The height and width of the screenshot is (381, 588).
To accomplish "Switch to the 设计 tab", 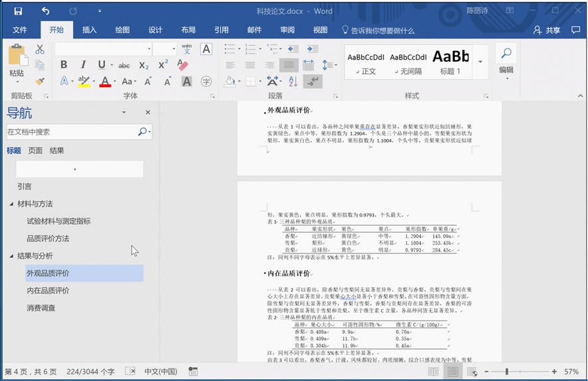I will point(155,30).
